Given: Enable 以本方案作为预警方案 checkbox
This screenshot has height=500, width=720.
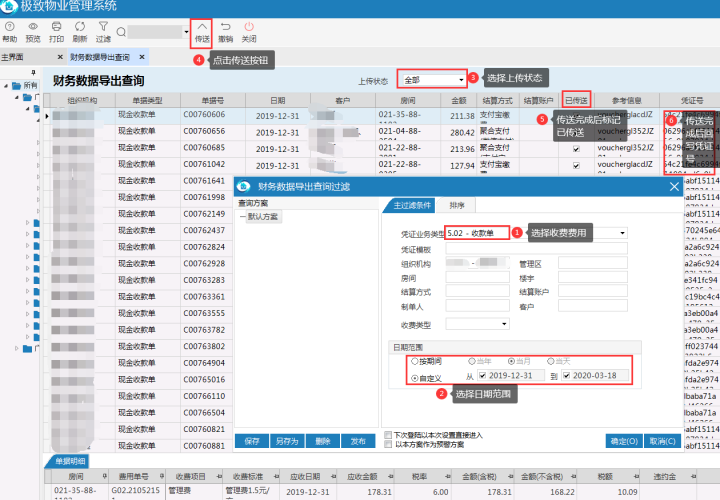Looking at the screenshot, I should tap(388, 444).
